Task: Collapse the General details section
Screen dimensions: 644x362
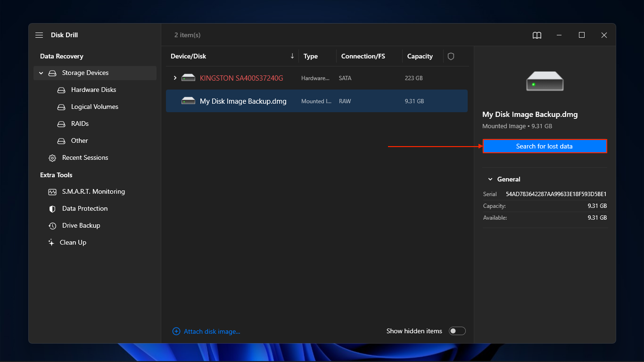Action: click(490, 180)
